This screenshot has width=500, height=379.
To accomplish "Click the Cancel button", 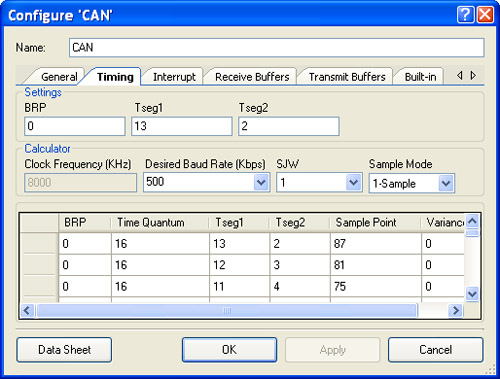I will [436, 350].
